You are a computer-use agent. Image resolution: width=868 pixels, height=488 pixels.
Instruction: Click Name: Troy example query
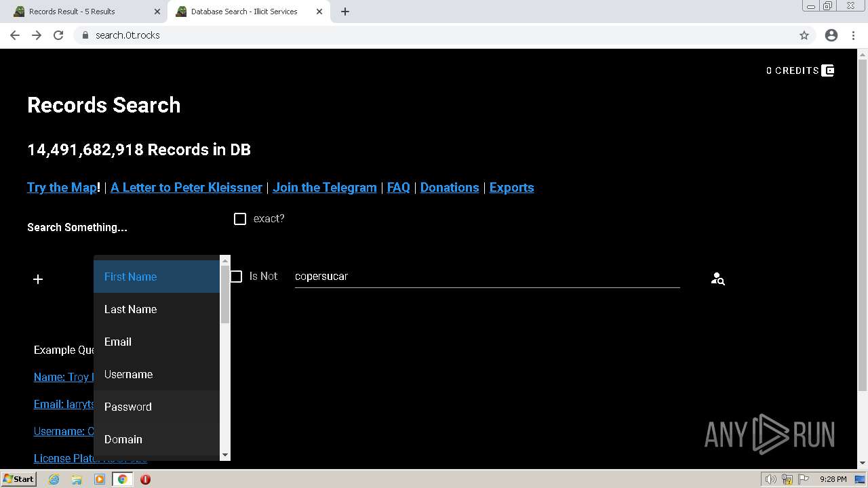[x=63, y=377]
